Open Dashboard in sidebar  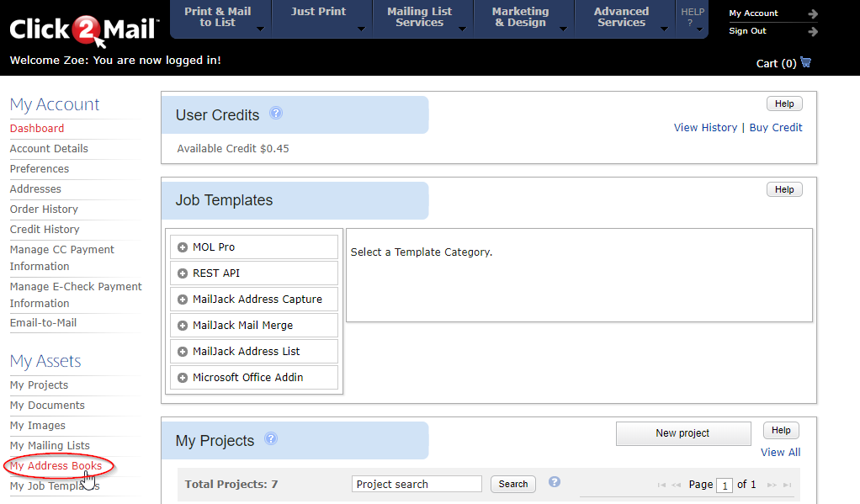click(x=37, y=129)
